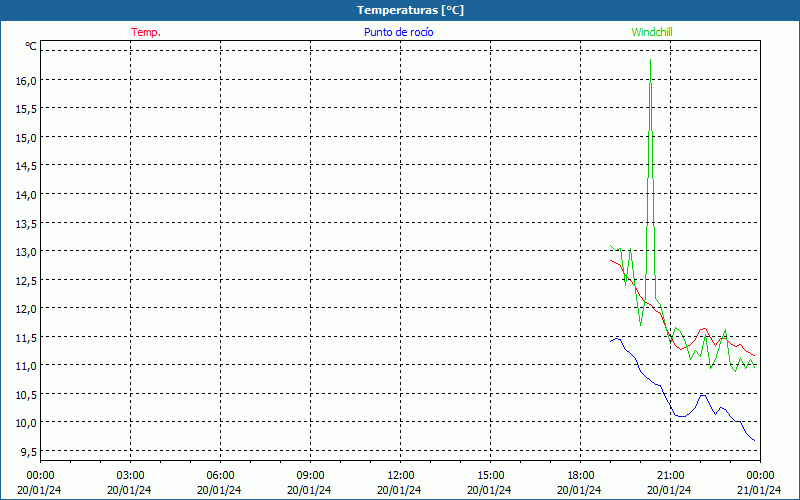800x500 pixels.
Task: Click the 14,0 y-axis value
Action: click(x=26, y=195)
